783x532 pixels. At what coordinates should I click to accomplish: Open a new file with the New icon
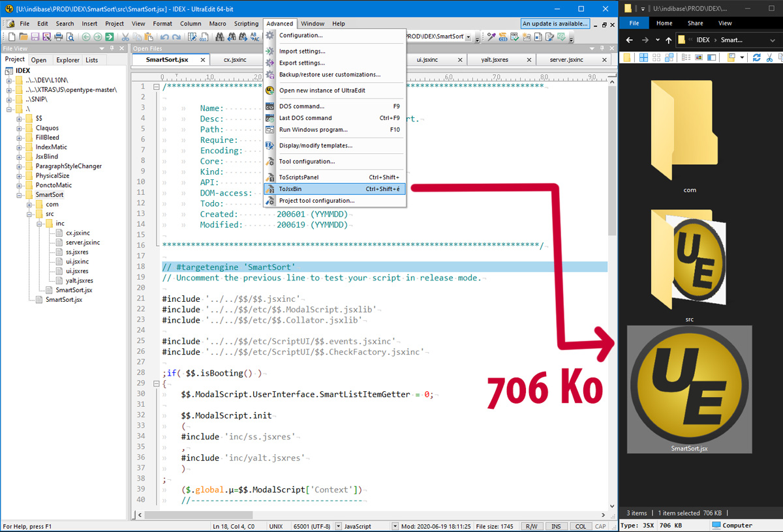tap(12, 37)
